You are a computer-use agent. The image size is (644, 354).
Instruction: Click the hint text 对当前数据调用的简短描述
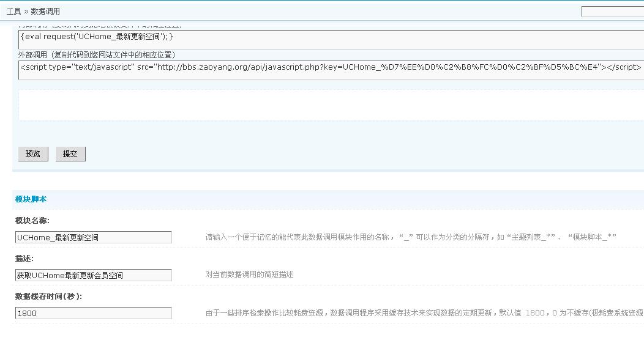pos(249,275)
